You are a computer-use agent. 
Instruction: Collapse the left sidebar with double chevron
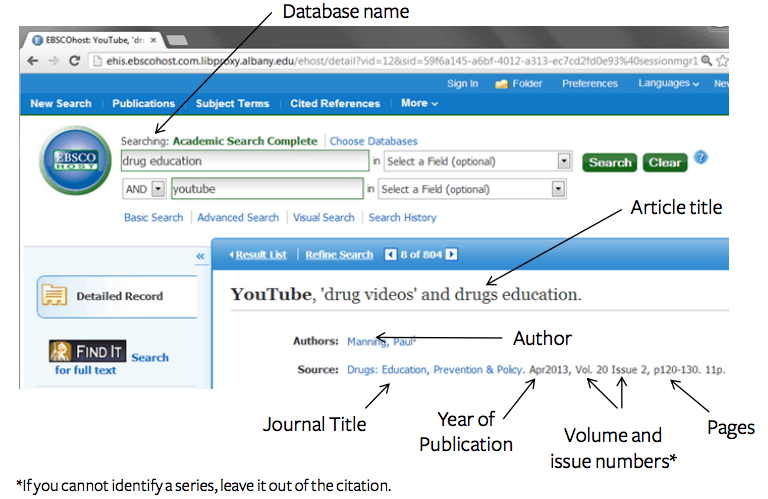[x=200, y=256]
